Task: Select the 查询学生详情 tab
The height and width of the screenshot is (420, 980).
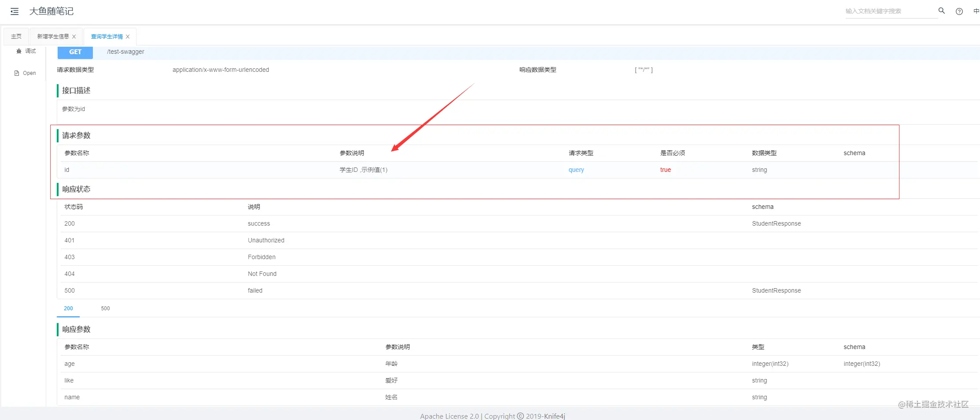Action: (x=107, y=37)
